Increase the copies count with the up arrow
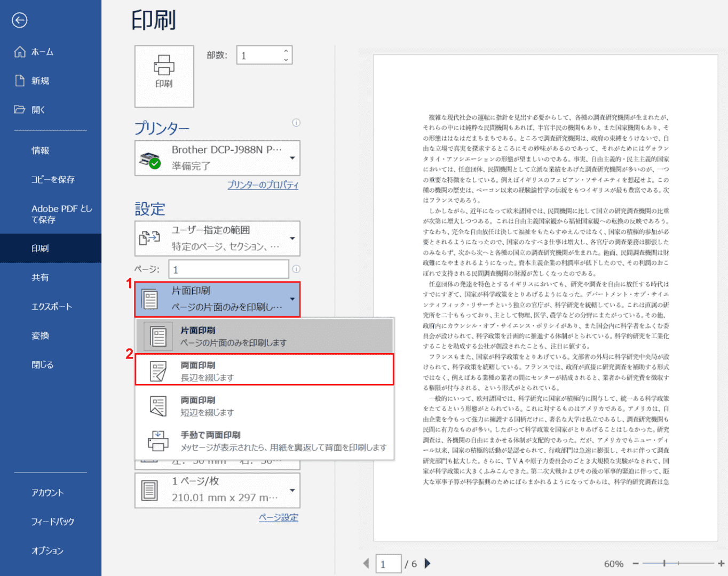Image resolution: width=728 pixels, height=576 pixels. click(x=286, y=51)
